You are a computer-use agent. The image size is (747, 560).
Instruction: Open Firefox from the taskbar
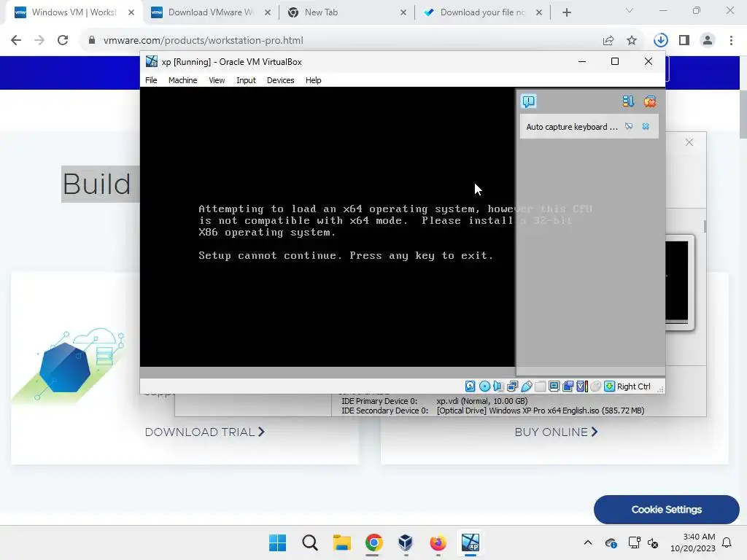coord(438,542)
